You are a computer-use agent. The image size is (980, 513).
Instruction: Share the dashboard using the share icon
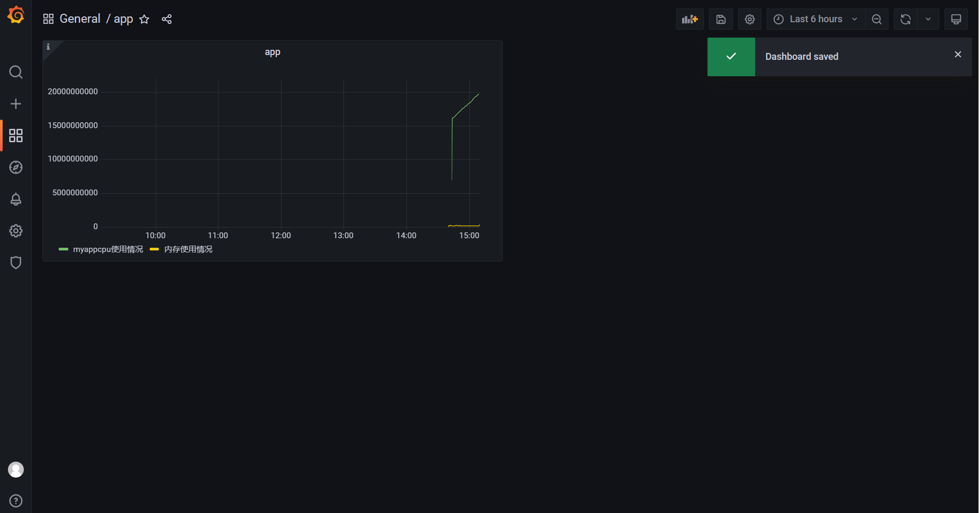167,19
